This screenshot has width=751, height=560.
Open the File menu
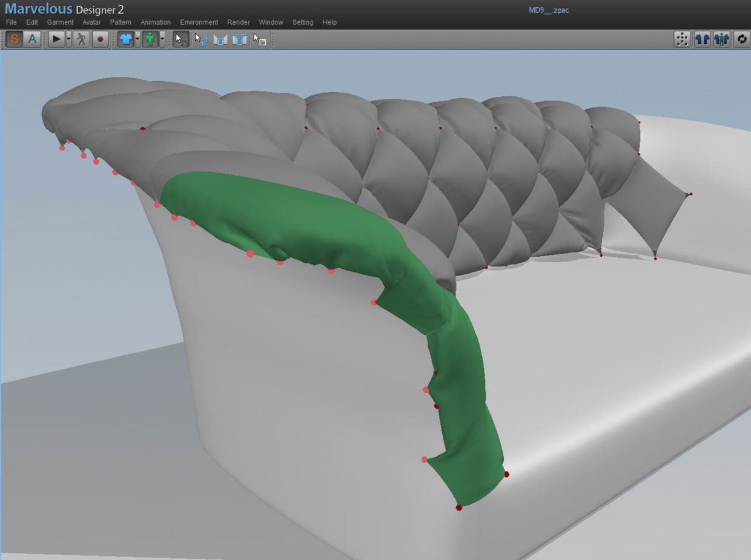tap(12, 22)
